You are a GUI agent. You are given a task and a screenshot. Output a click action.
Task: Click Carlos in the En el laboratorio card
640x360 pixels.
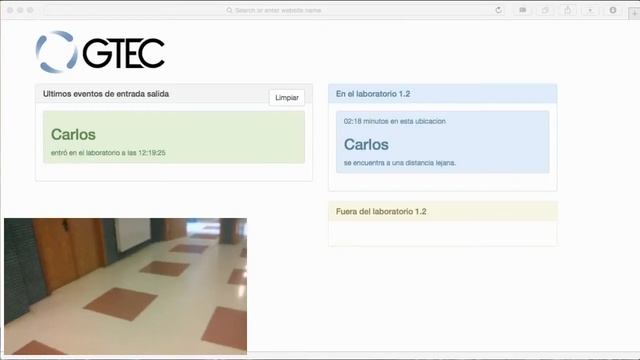(366, 144)
